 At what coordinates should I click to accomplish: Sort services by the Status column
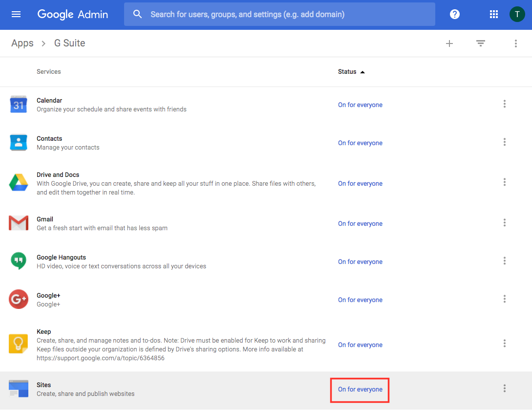point(351,72)
